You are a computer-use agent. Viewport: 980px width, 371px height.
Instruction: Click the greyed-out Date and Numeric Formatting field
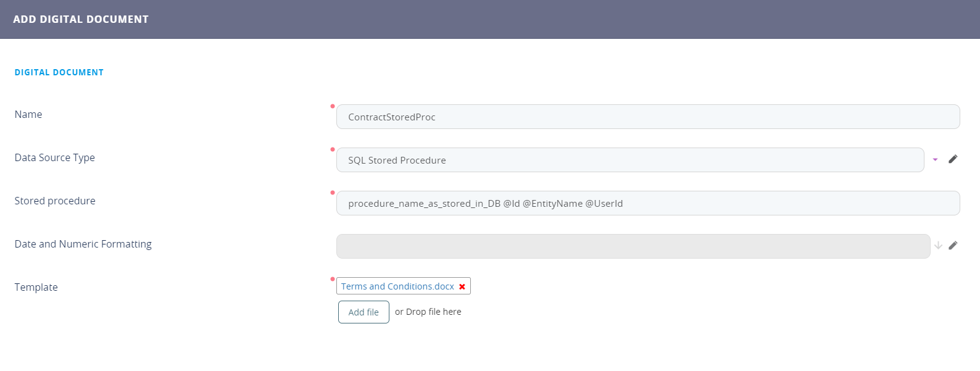633,246
